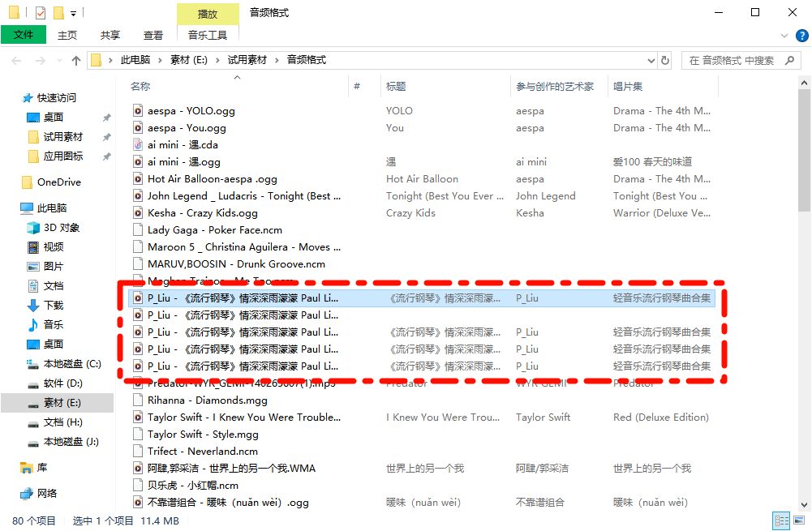
Task: Select 此电脑 in the navigation pane
Action: click(52, 208)
